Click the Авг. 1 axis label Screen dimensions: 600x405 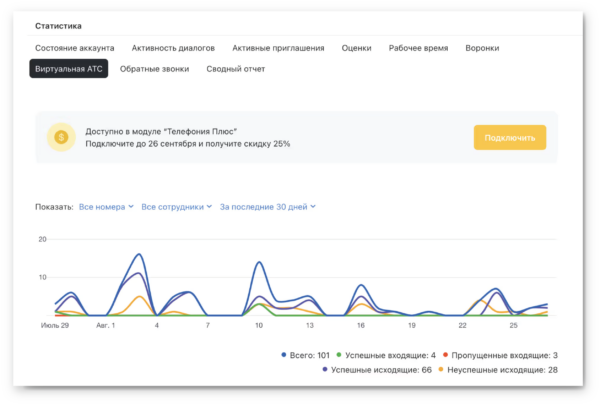(x=105, y=325)
